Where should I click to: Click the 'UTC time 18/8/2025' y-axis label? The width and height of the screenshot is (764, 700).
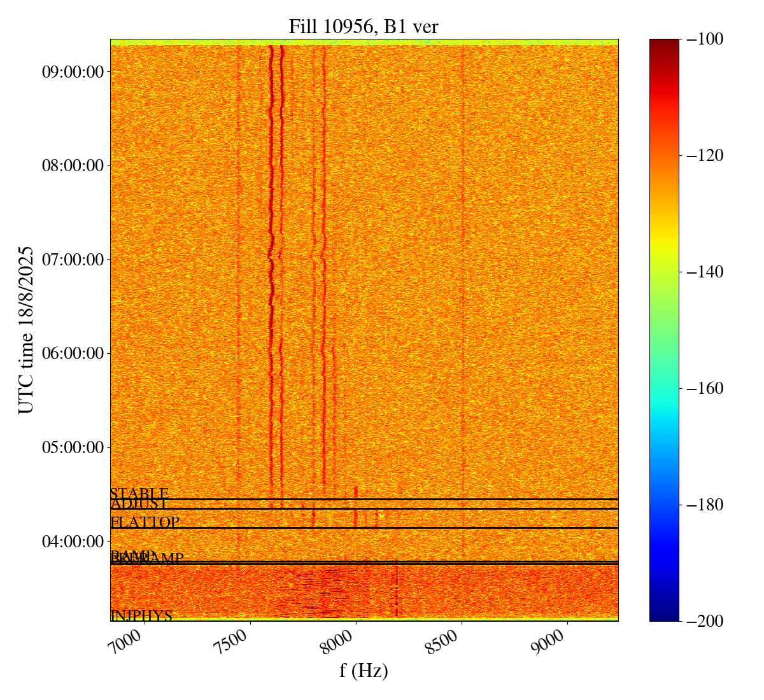click(x=26, y=330)
